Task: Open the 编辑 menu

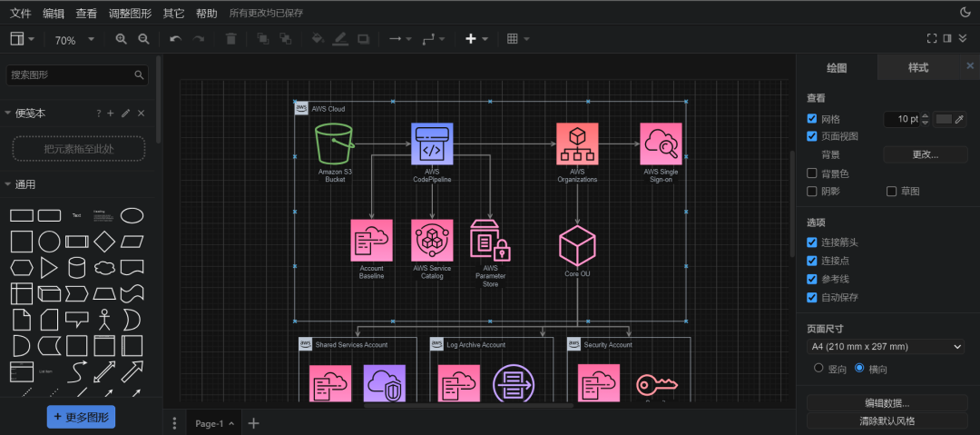Action: point(54,13)
